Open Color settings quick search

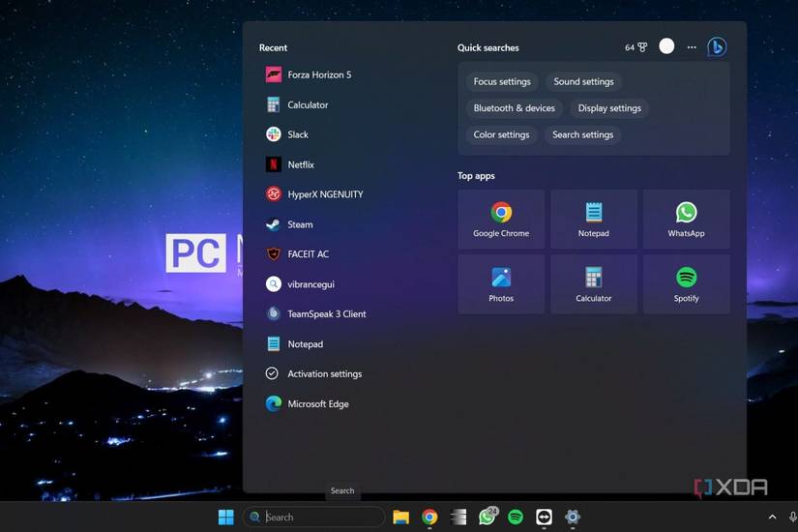(501, 134)
